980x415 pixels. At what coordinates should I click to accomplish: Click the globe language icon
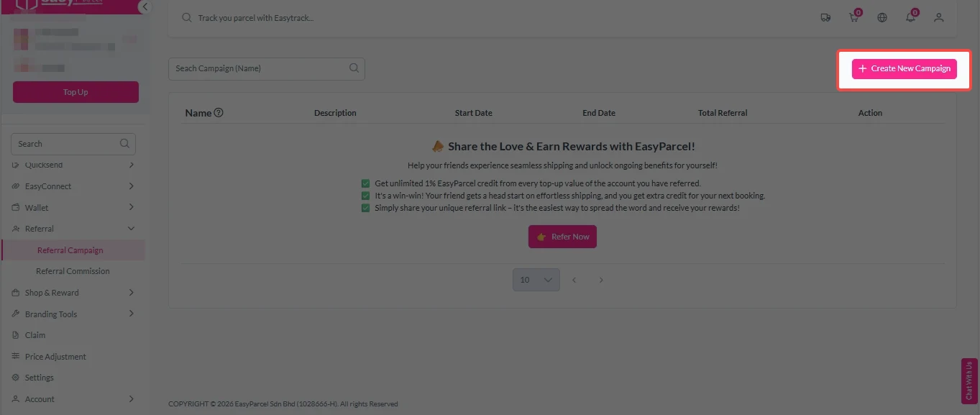click(x=882, y=17)
